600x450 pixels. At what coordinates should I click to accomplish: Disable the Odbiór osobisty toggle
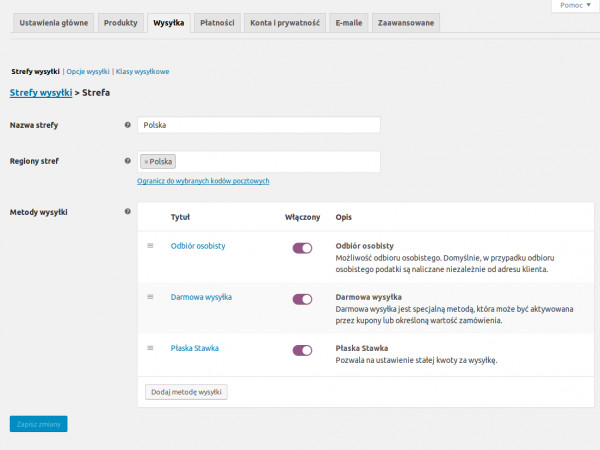pyautogui.click(x=302, y=248)
